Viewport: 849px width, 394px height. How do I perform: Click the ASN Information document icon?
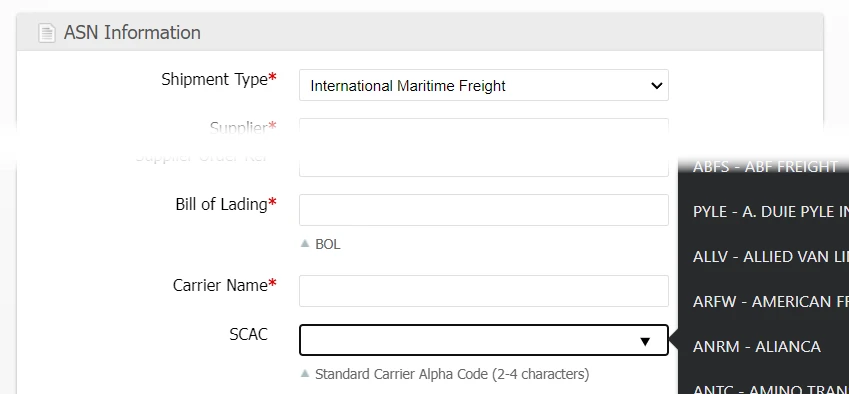[47, 32]
